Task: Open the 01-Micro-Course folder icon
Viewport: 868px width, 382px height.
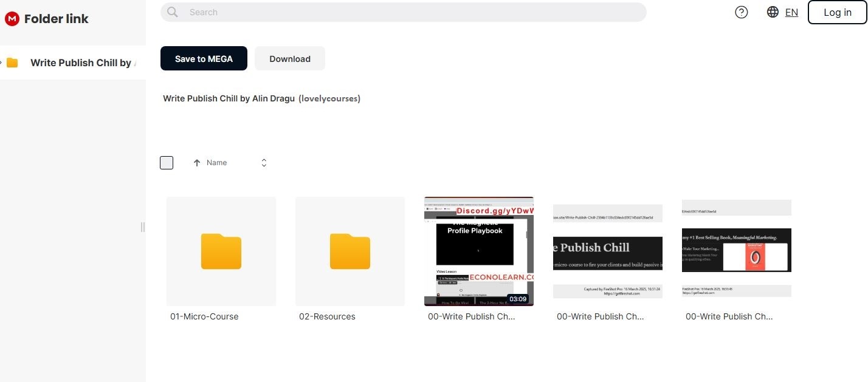Action: pos(221,251)
